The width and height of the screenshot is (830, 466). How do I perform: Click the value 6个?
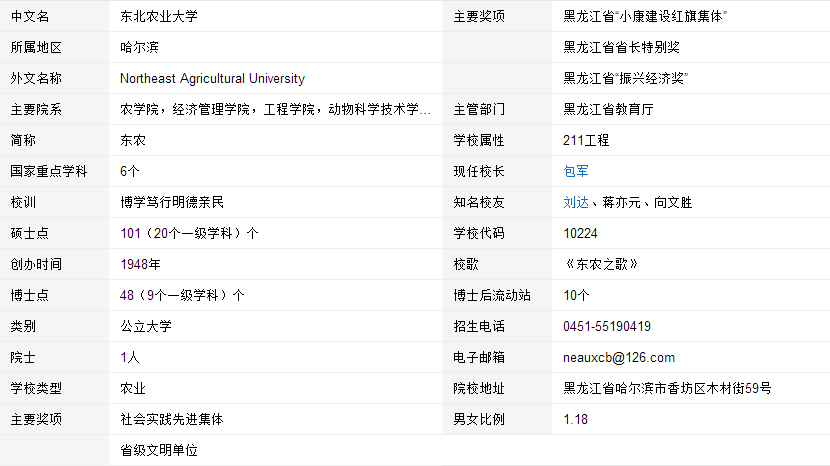click(x=130, y=171)
